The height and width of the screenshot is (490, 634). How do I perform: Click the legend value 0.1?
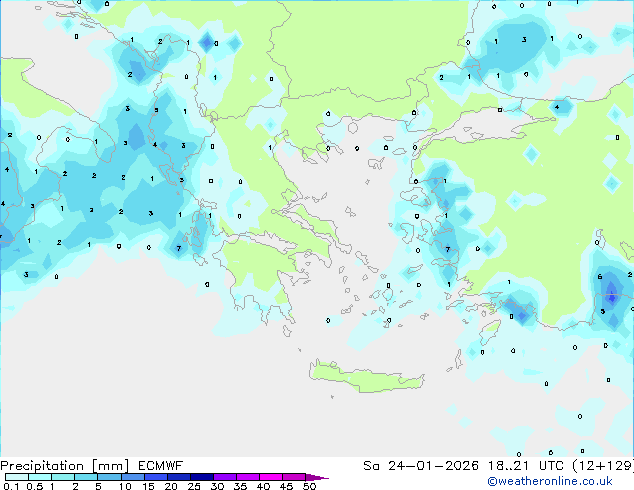tap(11, 486)
